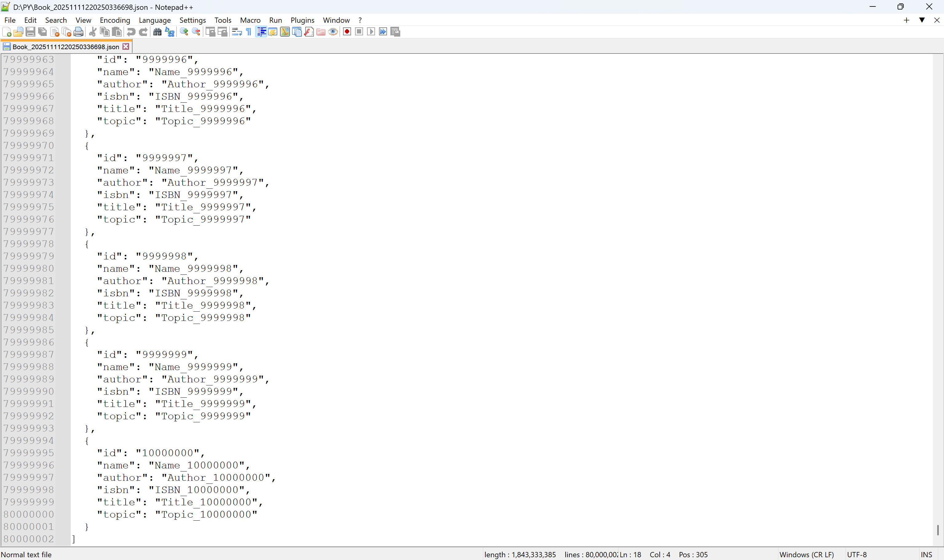Click the macro Playback icon

click(371, 32)
